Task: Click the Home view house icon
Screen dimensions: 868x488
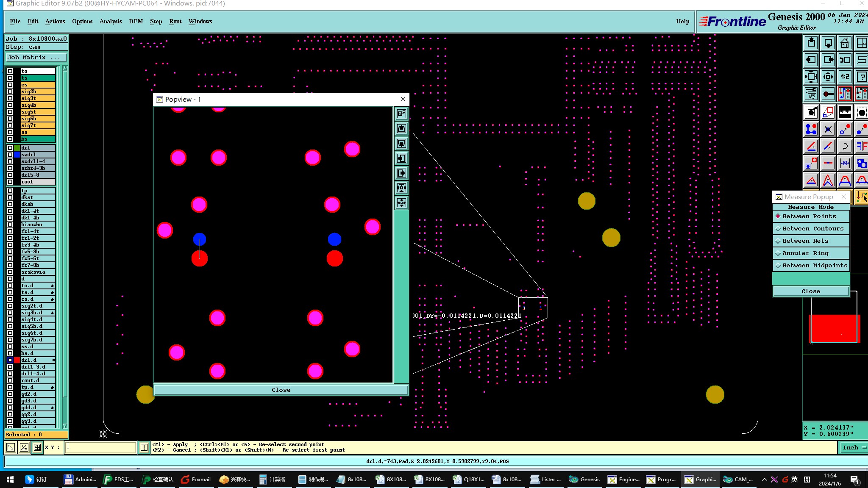Action: (845, 43)
